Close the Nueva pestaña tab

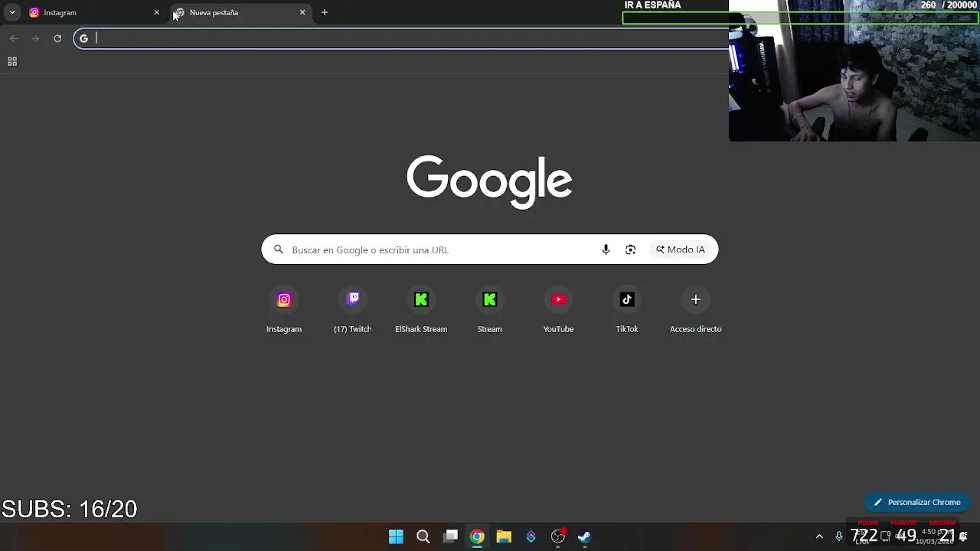coord(302,12)
